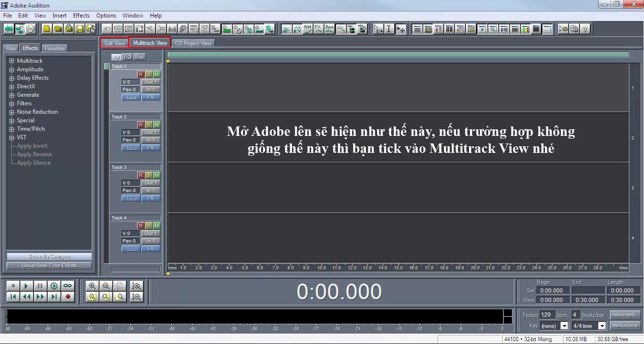Toggle Lock on Track 3
Screen dimensions: 644x344
coord(131,198)
